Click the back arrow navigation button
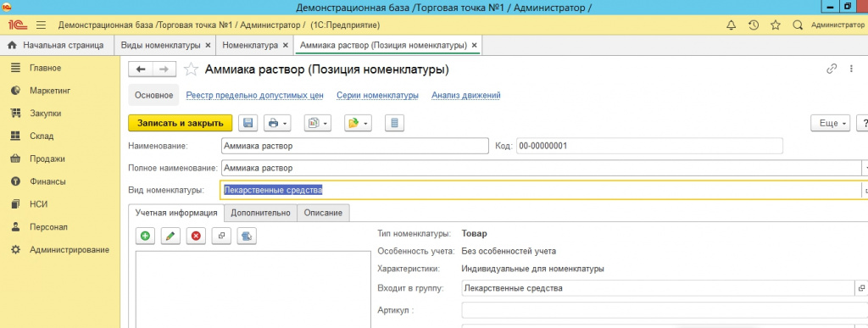Viewport: 868px width, 328px height. 141,69
